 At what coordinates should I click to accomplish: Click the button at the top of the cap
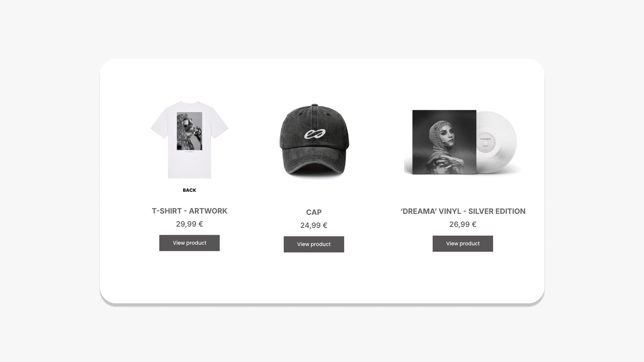click(x=314, y=105)
